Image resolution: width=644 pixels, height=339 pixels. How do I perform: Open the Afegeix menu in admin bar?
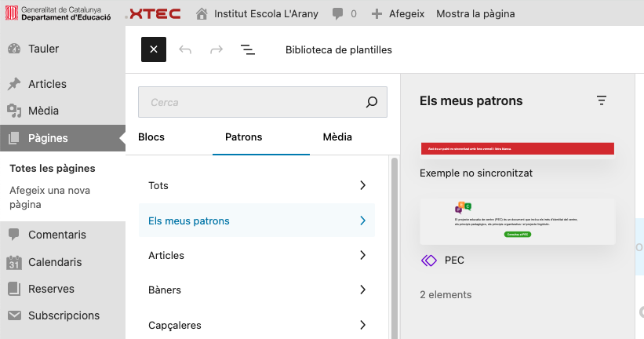[406, 14]
